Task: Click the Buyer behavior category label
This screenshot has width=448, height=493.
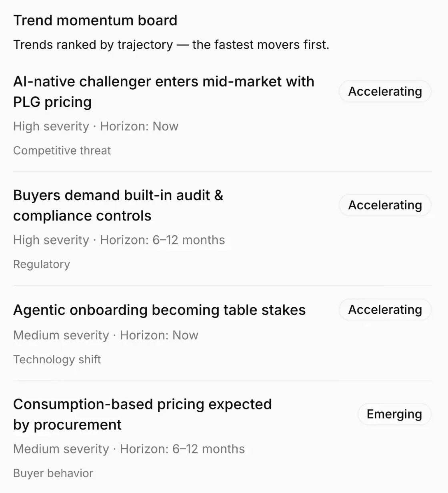Action: click(x=53, y=473)
